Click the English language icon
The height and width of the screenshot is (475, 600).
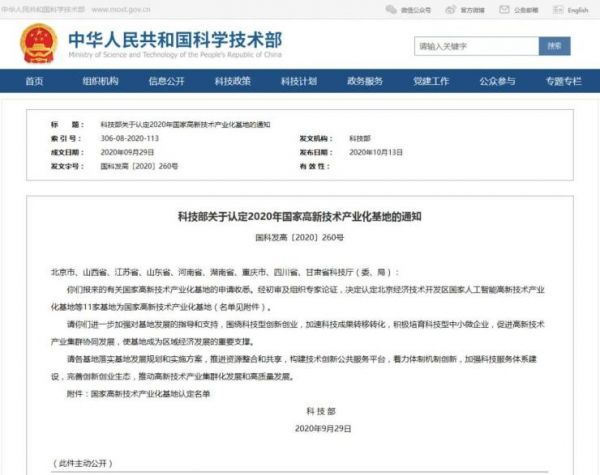click(x=558, y=10)
